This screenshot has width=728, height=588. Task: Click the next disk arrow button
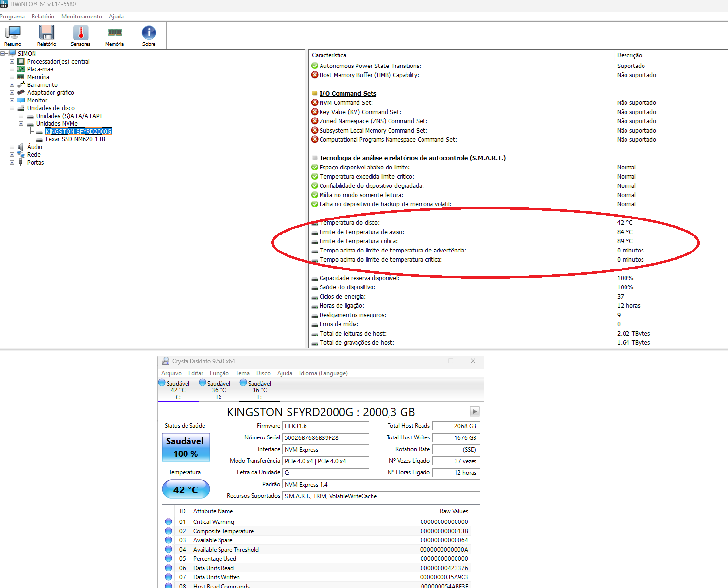pos(474,412)
